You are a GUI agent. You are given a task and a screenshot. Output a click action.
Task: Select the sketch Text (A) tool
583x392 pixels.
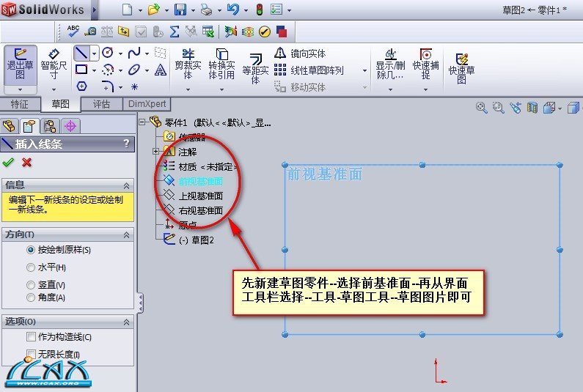[161, 70]
